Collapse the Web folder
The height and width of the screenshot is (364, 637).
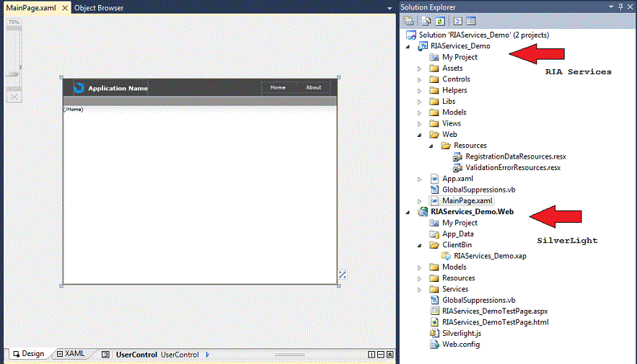(419, 135)
